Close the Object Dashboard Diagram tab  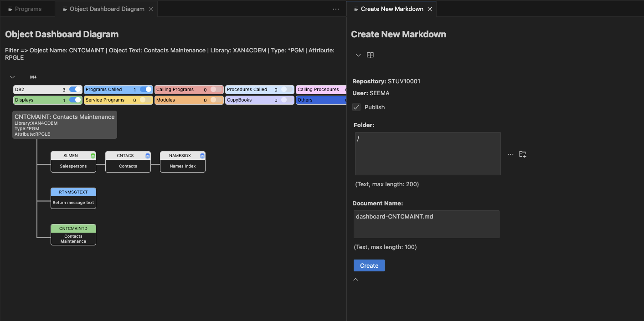(151, 9)
